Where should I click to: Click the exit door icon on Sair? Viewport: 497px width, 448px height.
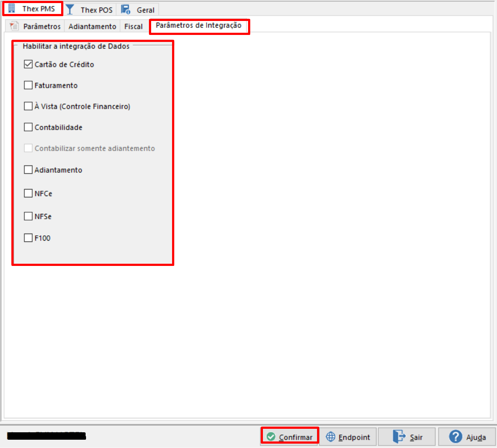399,437
